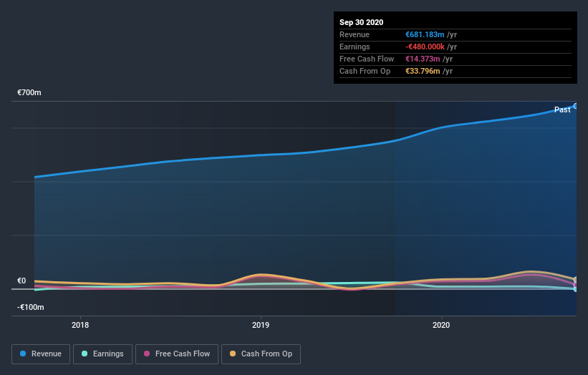This screenshot has height=375, width=588.
Task: Click the Past label on chart
Action: (x=562, y=109)
